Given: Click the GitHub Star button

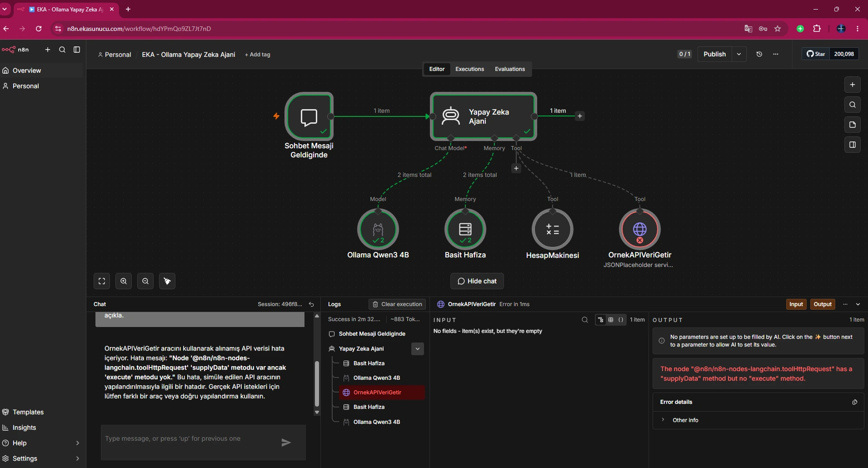Looking at the screenshot, I should (816, 54).
